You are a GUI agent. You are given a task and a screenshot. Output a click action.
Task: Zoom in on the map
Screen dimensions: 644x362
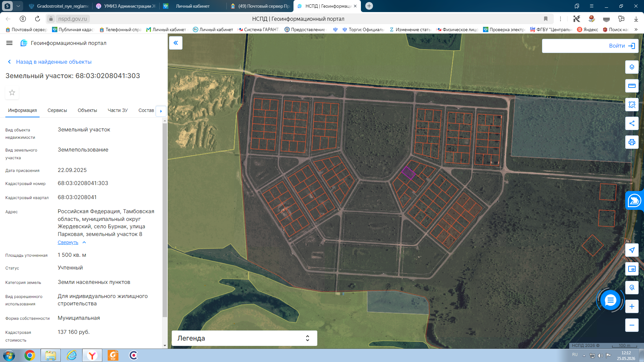pyautogui.click(x=632, y=306)
